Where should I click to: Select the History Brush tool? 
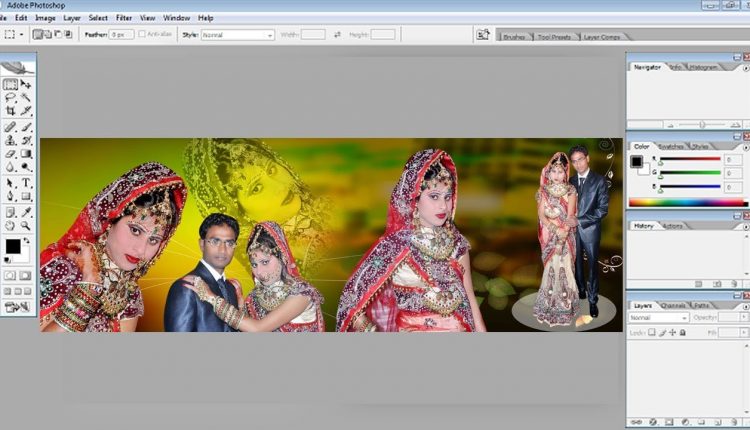[x=26, y=140]
